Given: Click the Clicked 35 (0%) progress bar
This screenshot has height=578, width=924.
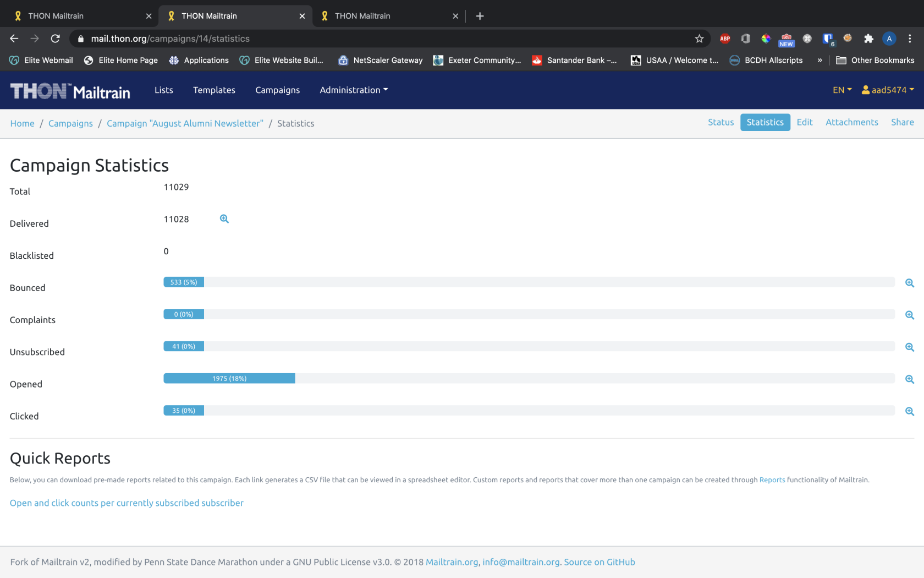Looking at the screenshot, I should click(184, 411).
